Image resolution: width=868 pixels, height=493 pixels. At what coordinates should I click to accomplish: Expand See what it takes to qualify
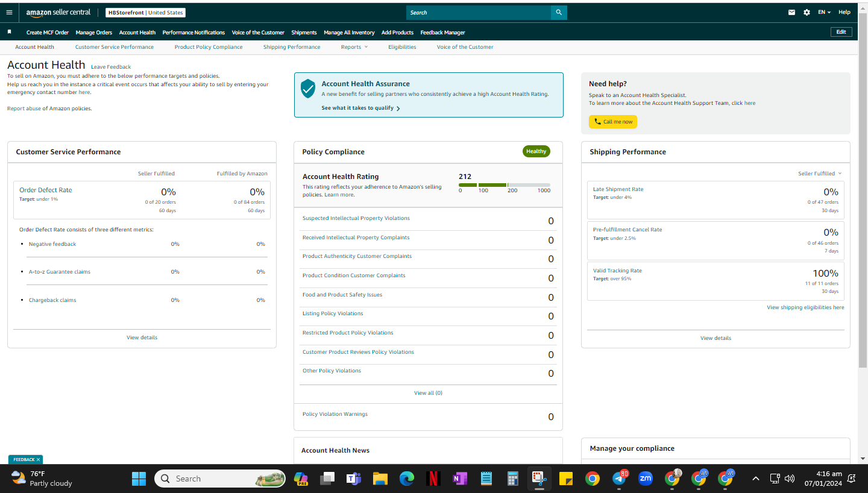pyautogui.click(x=360, y=108)
